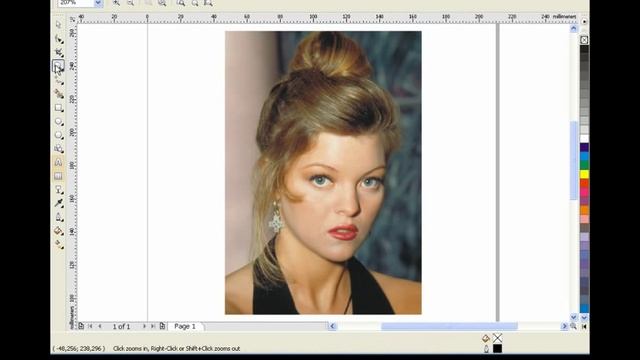Select the Polygon tool
640x360 pixels.
[58, 135]
